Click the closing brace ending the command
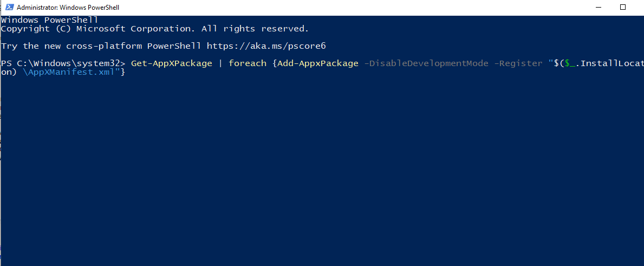This screenshot has height=266, width=644. (123, 72)
